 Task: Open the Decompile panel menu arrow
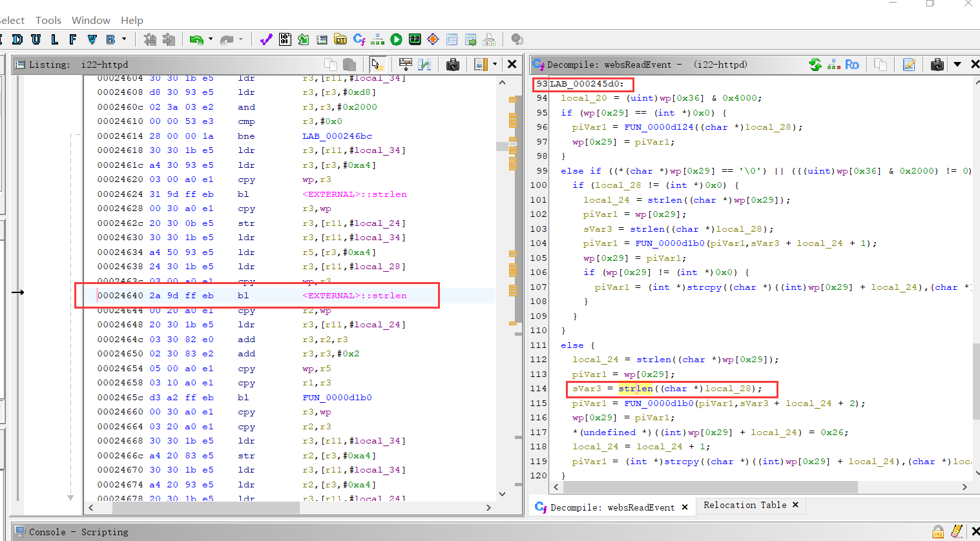[x=957, y=64]
